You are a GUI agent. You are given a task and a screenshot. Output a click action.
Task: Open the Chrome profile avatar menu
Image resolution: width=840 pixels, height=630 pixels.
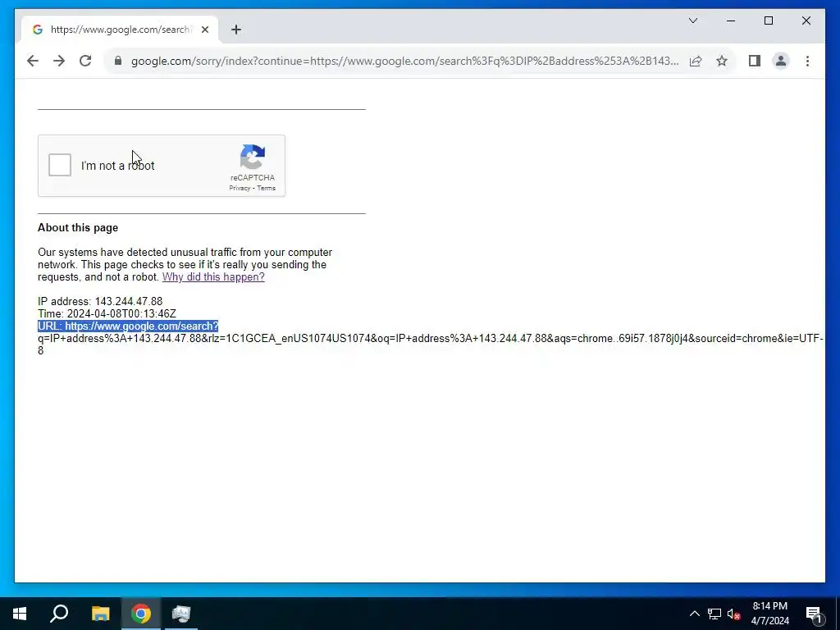pyautogui.click(x=781, y=61)
